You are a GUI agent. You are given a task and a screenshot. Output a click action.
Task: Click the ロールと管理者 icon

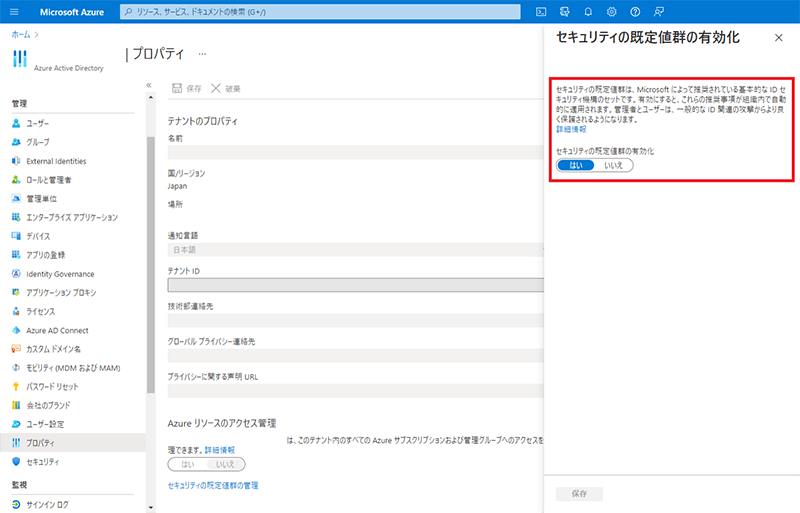[x=16, y=180]
